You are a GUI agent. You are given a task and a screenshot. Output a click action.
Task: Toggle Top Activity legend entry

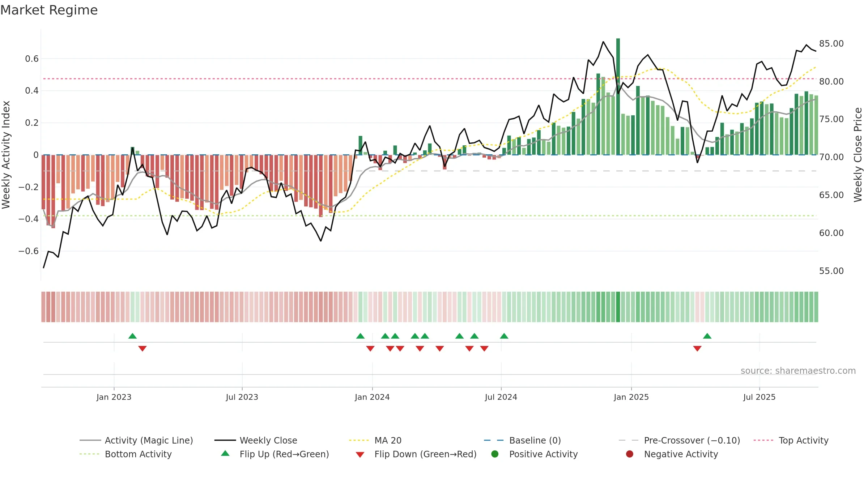791,440
